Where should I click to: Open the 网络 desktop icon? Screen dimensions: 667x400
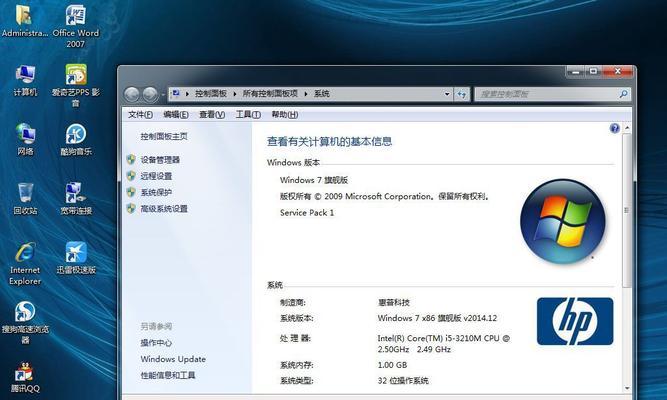tap(25, 139)
